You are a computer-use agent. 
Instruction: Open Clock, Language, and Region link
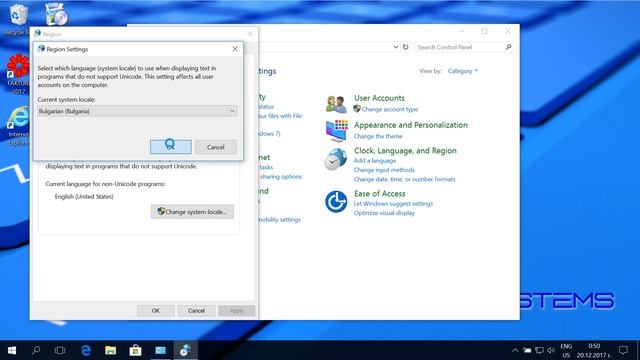coord(405,151)
